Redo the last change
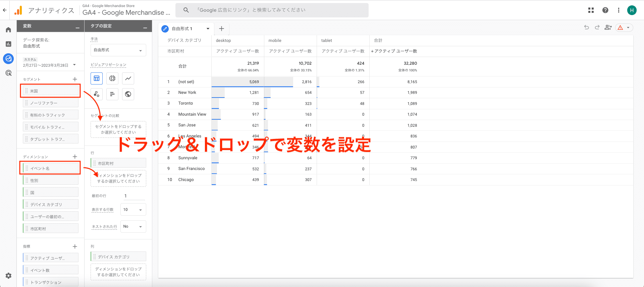This screenshot has width=644, height=287. [597, 27]
